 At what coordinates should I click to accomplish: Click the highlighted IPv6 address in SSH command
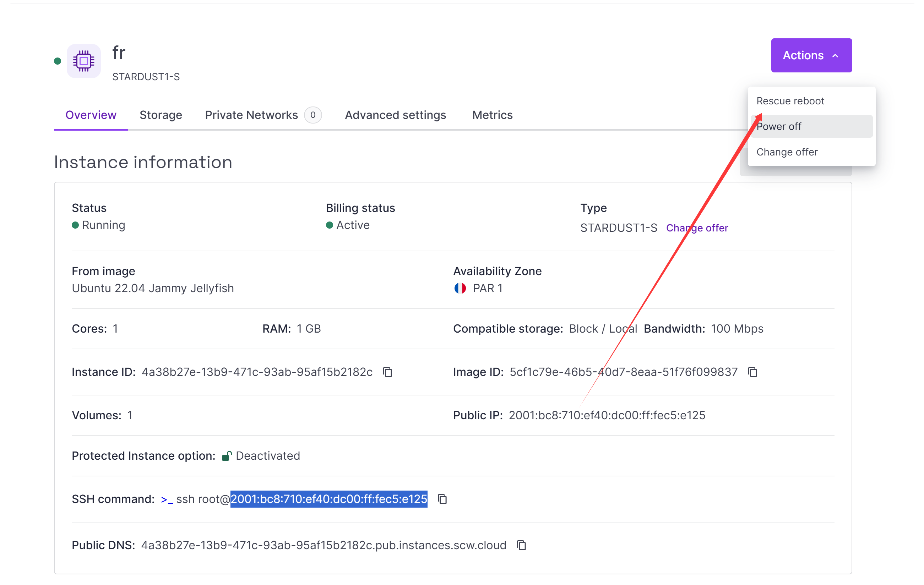(329, 499)
